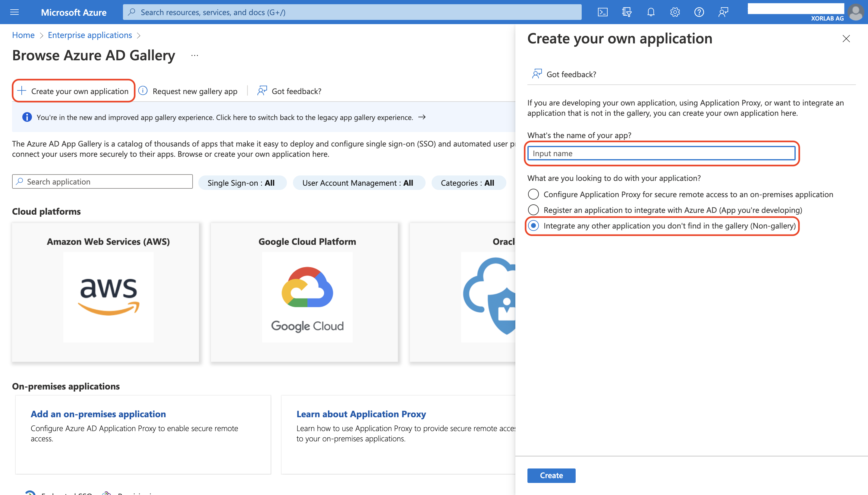Select Configure Application Proxy radio option
Viewport: 868px width, 495px height.
(533, 194)
